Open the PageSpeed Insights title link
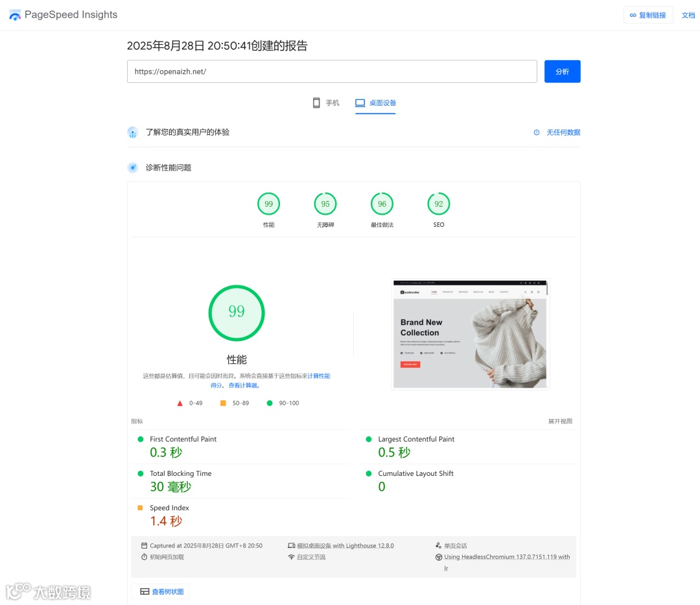 tap(71, 15)
